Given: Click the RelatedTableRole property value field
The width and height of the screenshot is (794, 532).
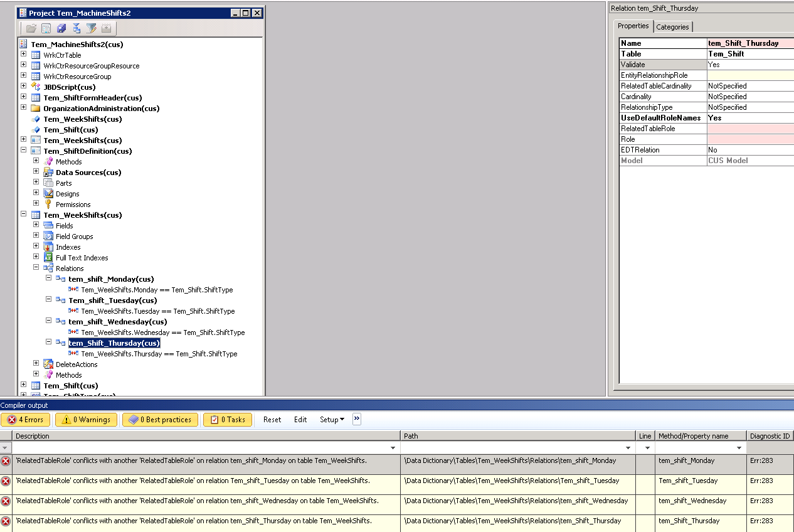Looking at the screenshot, I should click(x=749, y=129).
